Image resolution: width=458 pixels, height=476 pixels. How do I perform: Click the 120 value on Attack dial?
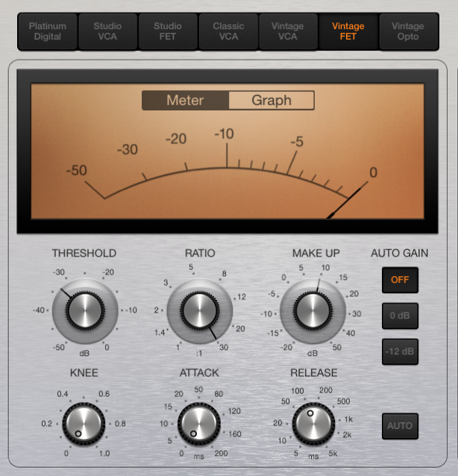pos(234,411)
